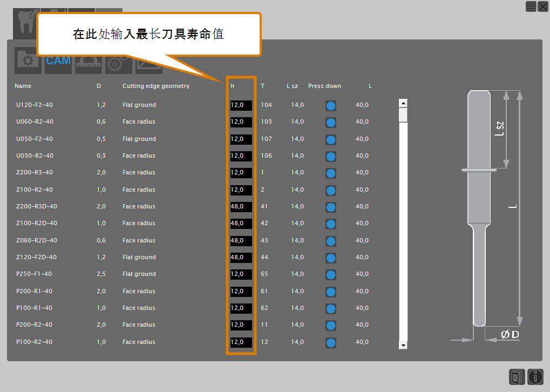Image resolution: width=550 pixels, height=392 pixels.
Task: Select tool name Z200-R3D-40
Action: (x=37, y=206)
